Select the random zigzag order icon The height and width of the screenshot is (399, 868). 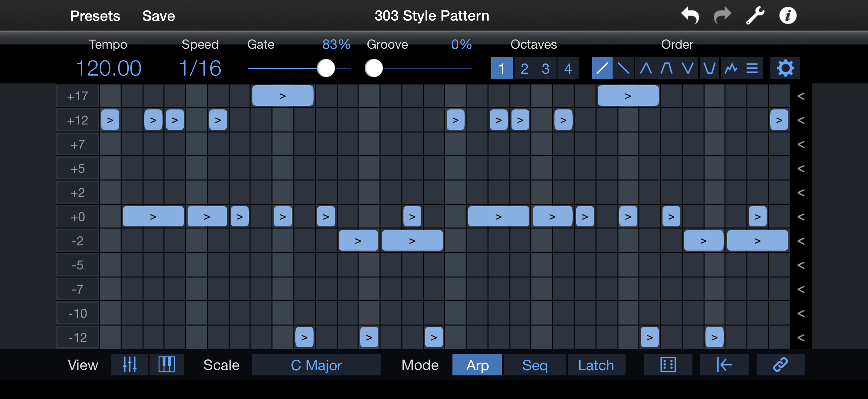coord(731,68)
